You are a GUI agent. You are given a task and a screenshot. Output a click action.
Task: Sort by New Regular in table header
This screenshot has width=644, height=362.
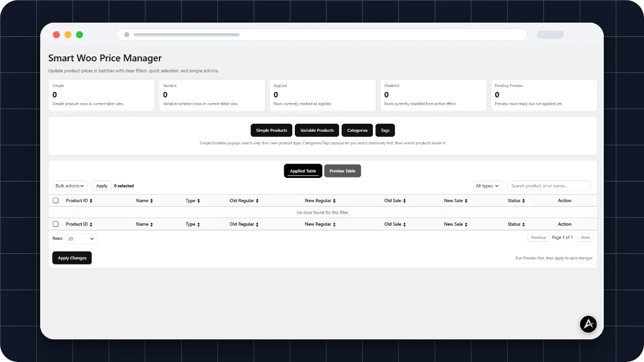click(x=320, y=201)
